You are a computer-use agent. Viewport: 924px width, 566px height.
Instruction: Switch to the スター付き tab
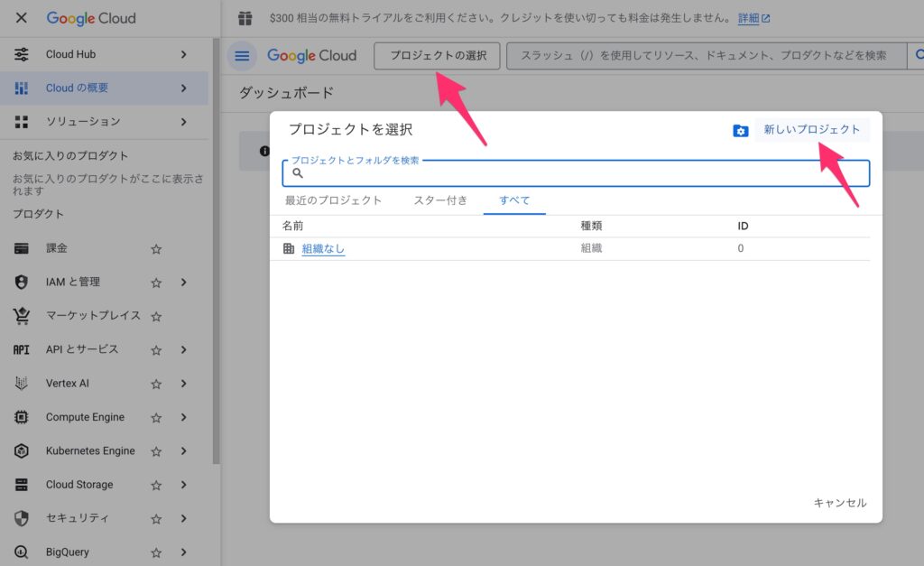(x=440, y=200)
